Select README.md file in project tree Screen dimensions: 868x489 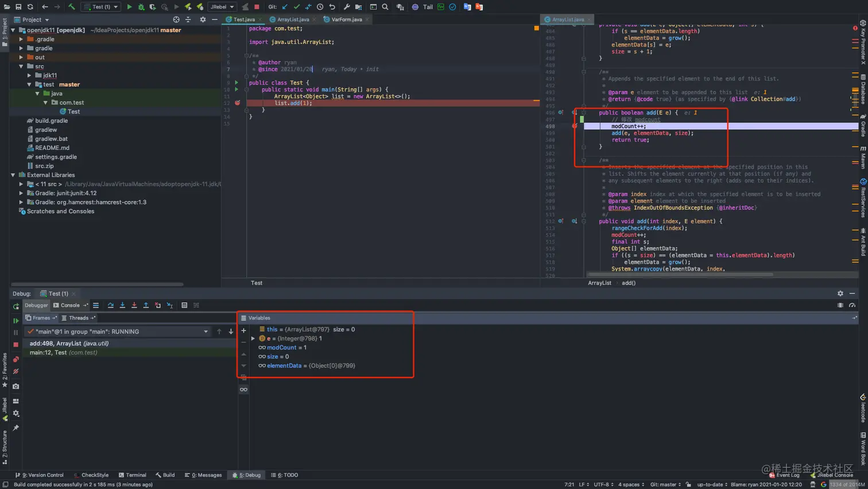click(52, 148)
